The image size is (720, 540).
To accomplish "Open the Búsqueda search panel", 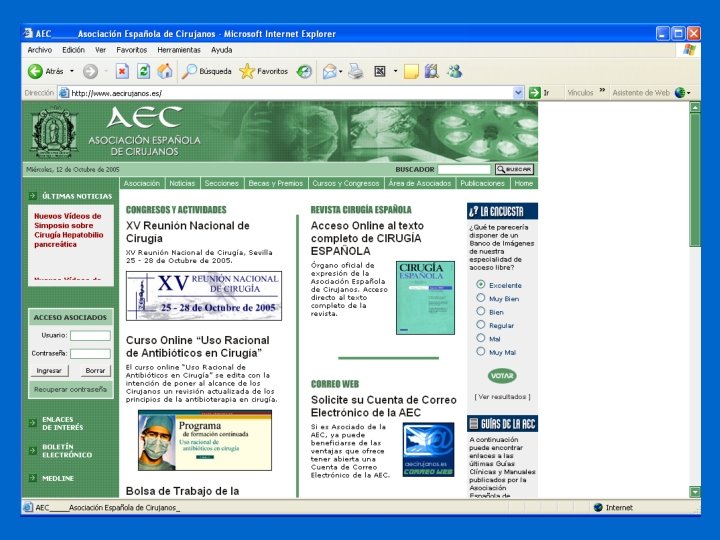I will 206,71.
